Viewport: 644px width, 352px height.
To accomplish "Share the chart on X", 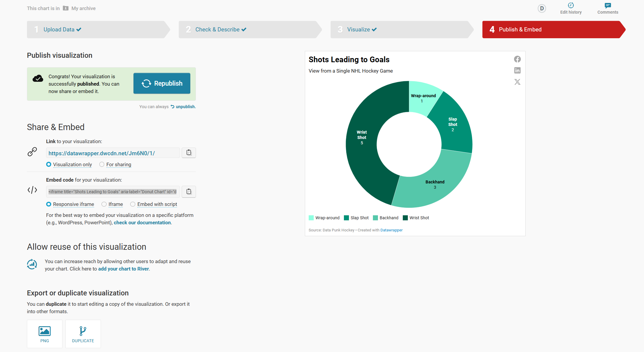I will pos(517,82).
